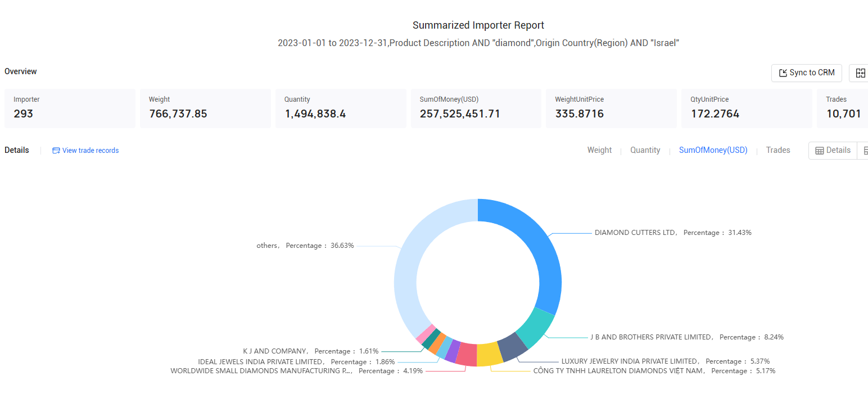Click the Quantity 1,494,838.4 overview card
868x394 pixels.
coord(341,108)
